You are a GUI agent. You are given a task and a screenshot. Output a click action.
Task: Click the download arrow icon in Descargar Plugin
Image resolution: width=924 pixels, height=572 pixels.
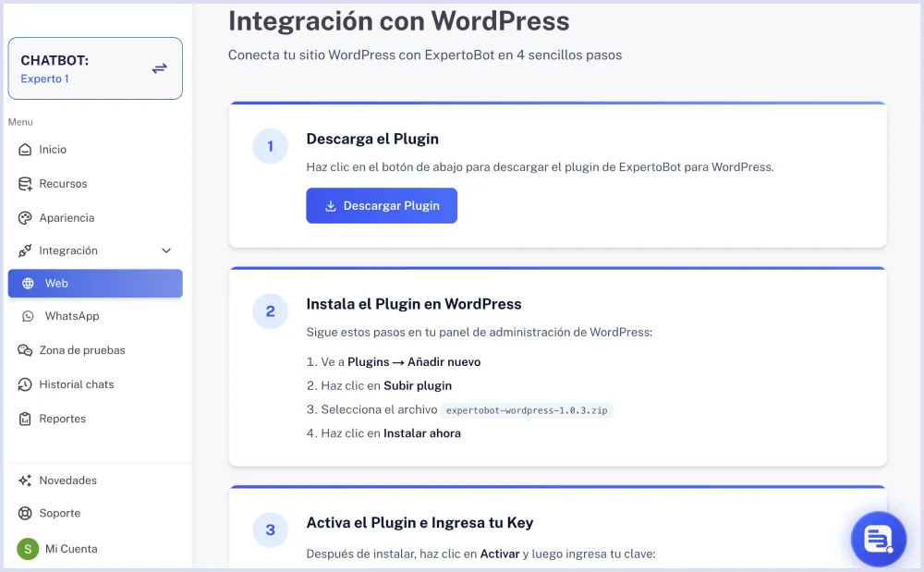tap(331, 205)
